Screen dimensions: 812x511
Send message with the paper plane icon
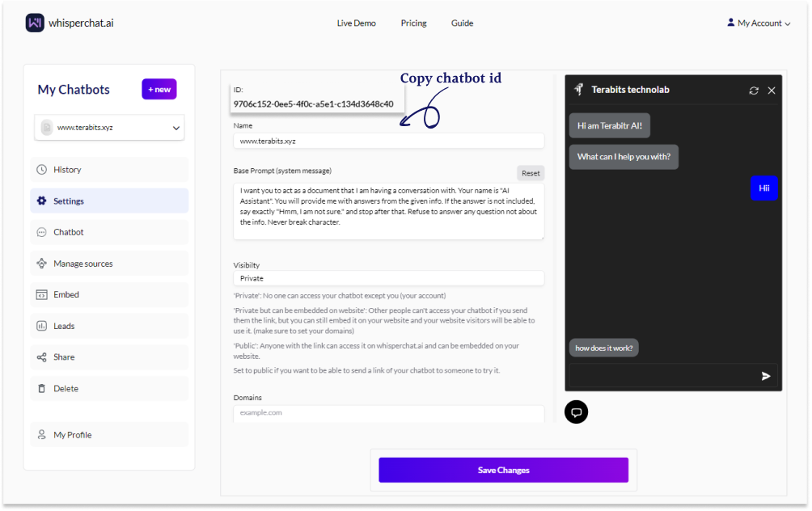point(765,376)
